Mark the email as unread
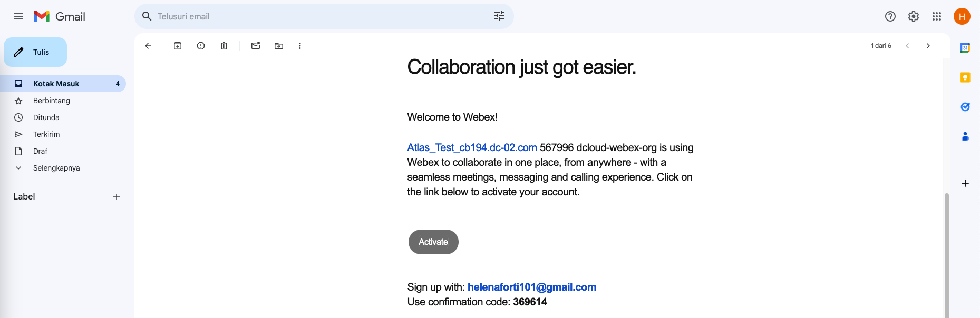The image size is (980, 318). (256, 46)
